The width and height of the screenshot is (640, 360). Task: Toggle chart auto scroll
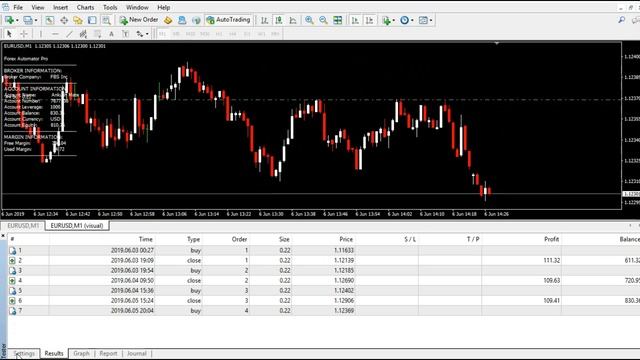[355, 20]
